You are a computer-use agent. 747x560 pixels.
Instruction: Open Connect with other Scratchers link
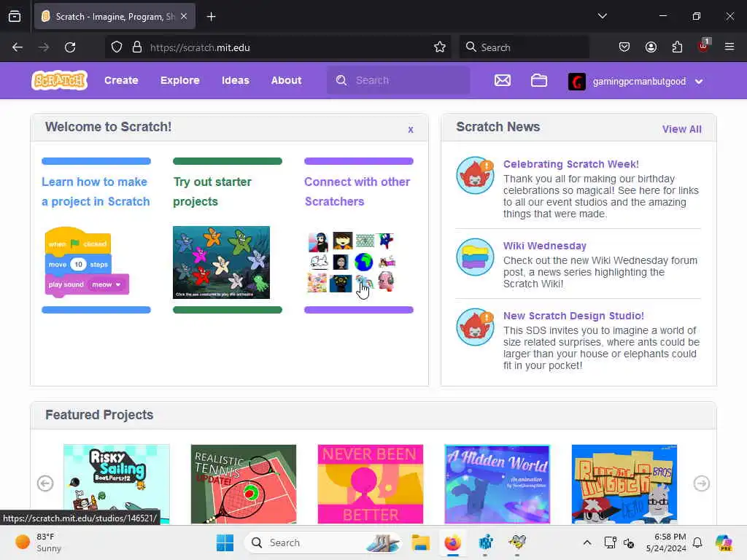click(x=357, y=192)
